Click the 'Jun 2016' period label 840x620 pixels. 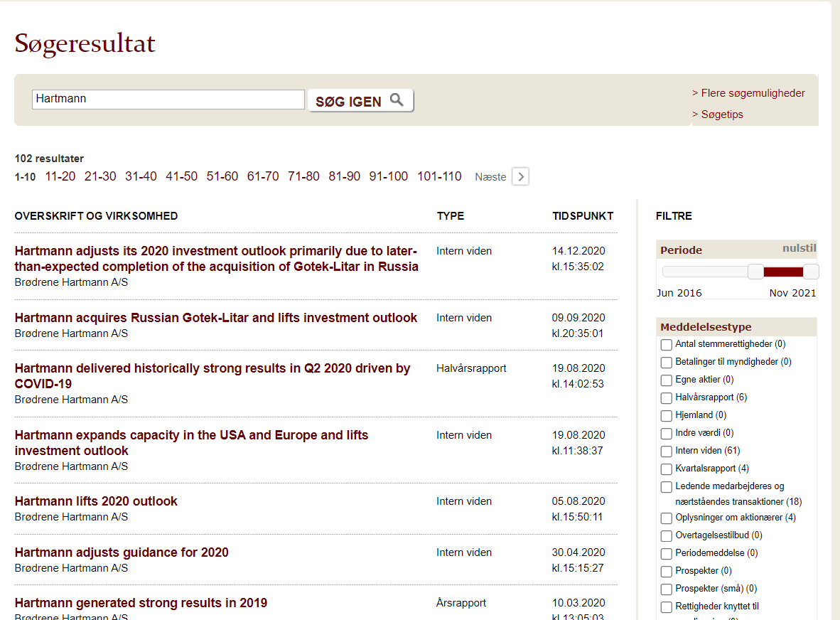click(x=679, y=293)
